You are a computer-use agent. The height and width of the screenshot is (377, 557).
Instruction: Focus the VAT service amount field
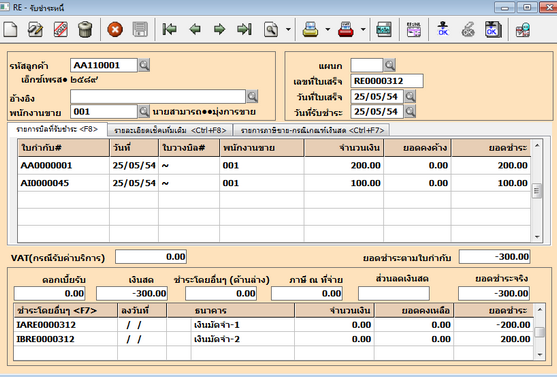(x=151, y=257)
